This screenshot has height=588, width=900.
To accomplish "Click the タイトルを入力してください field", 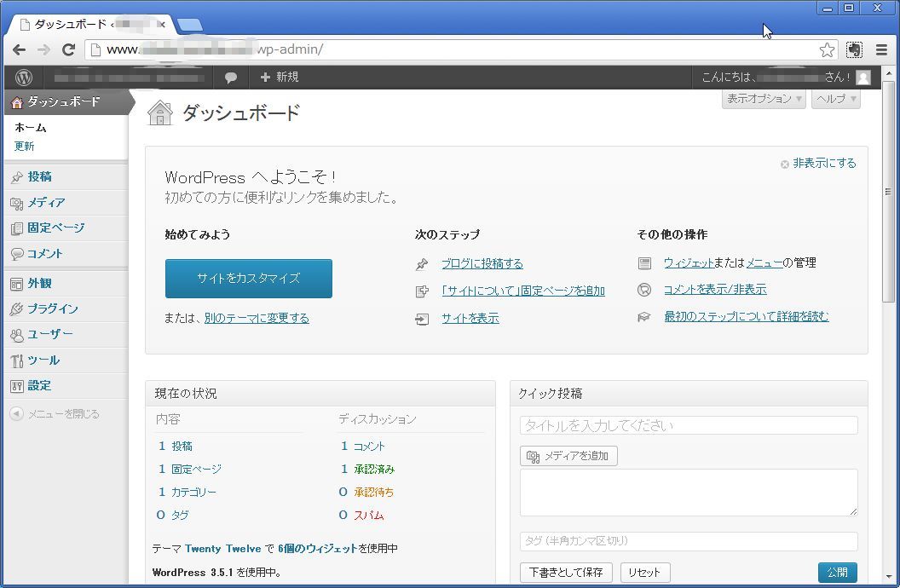I will tap(689, 425).
